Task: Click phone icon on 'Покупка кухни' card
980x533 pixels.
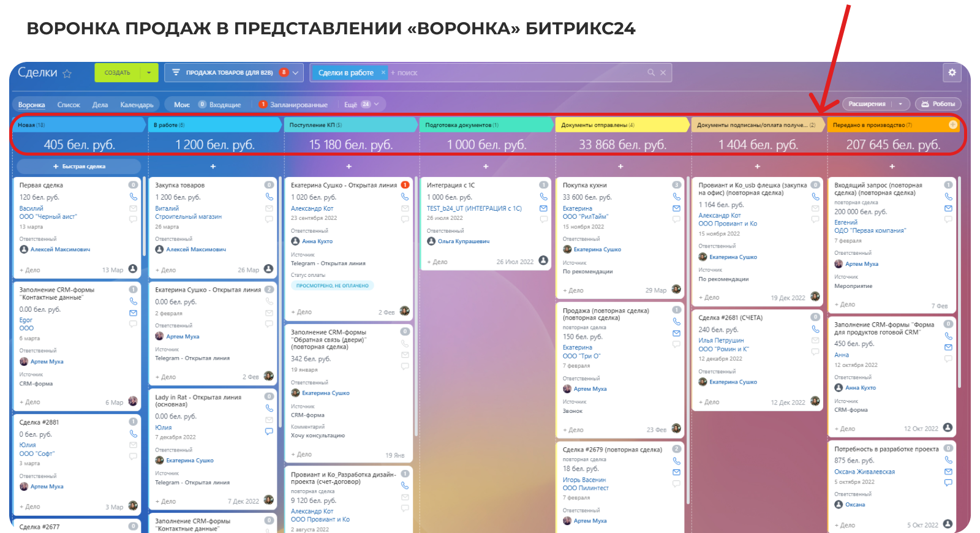Action: [x=676, y=197]
